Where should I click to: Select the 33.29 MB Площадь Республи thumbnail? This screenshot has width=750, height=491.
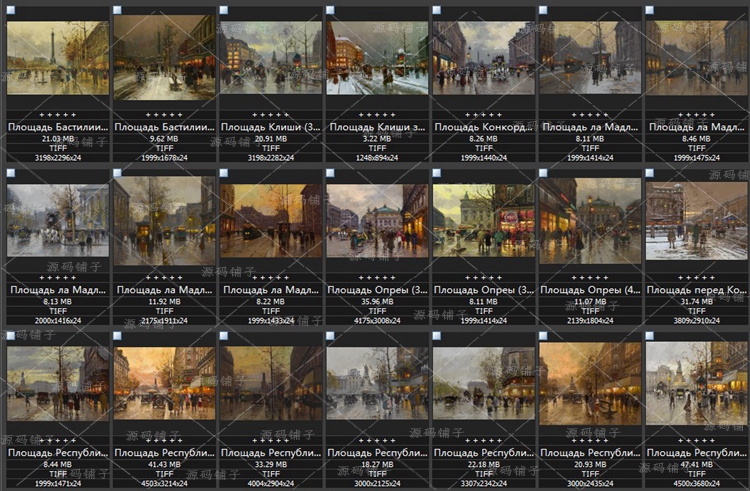click(x=271, y=383)
